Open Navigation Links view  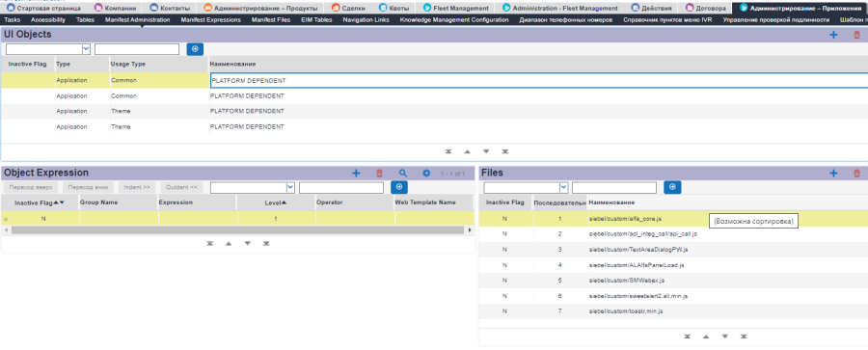point(366,19)
